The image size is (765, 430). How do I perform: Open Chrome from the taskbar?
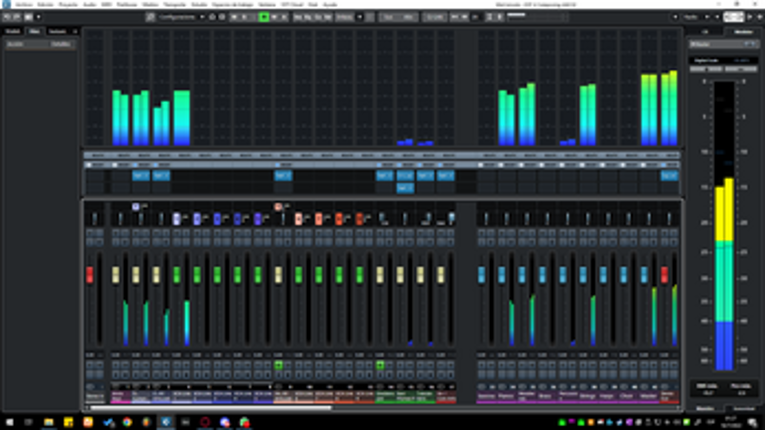(127, 422)
